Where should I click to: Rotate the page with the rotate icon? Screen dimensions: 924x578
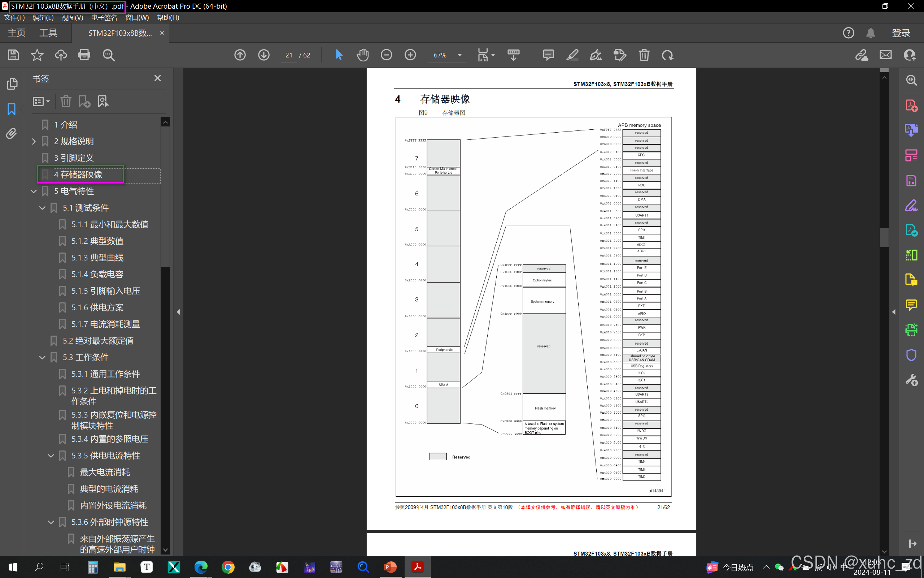point(667,55)
